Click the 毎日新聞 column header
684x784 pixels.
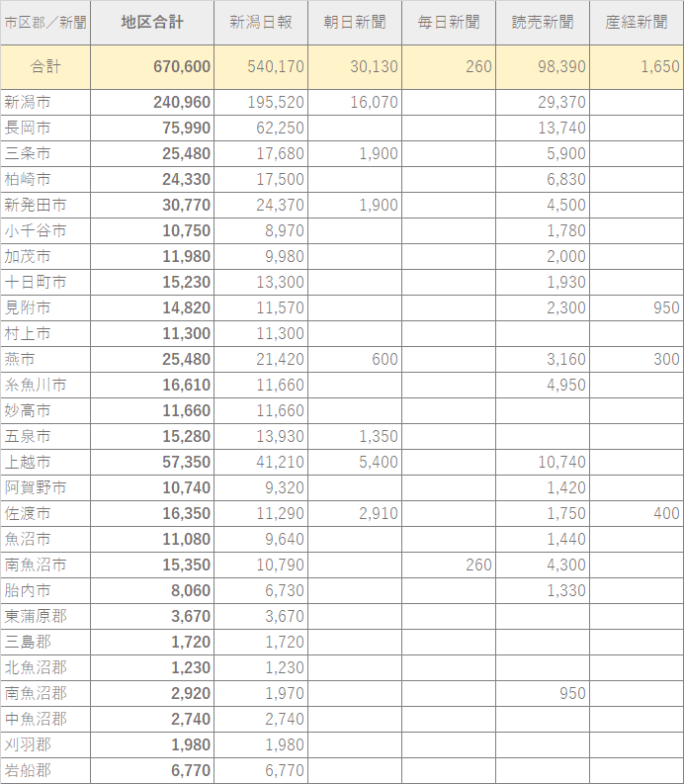pos(449,22)
